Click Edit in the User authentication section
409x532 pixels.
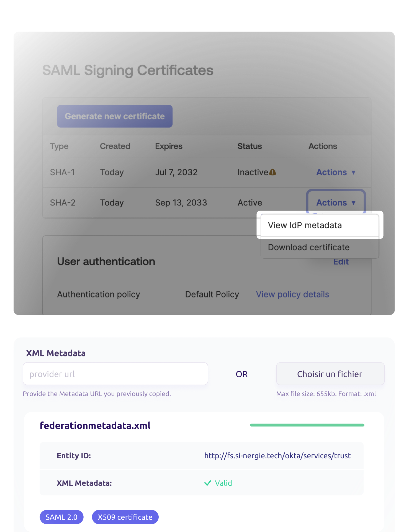pos(341,261)
